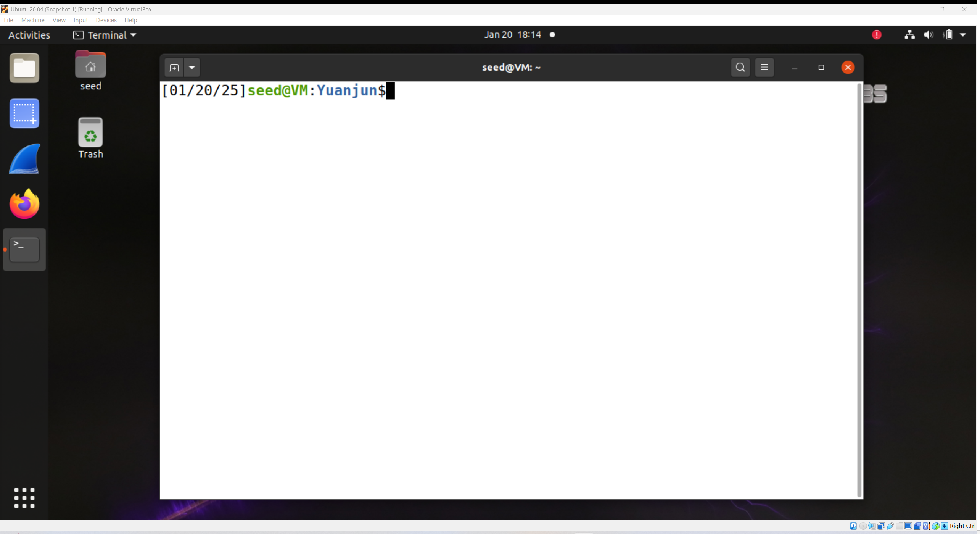Open Firefox from the dock

pos(24,203)
